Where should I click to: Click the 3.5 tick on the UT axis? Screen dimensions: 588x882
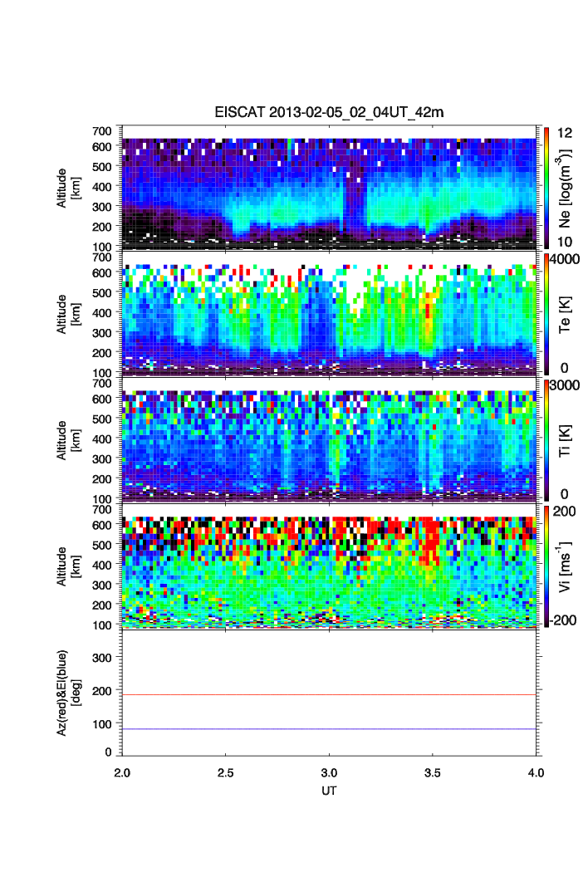click(x=433, y=773)
